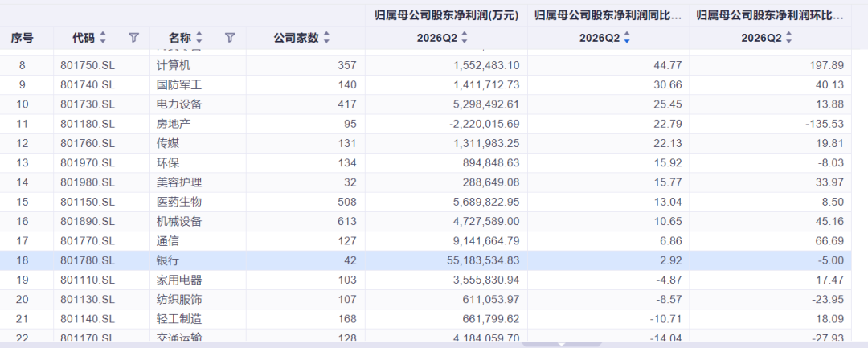Sort by 公司家数 column arrows
Image resolution: width=868 pixels, height=348 pixels.
[x=326, y=38]
